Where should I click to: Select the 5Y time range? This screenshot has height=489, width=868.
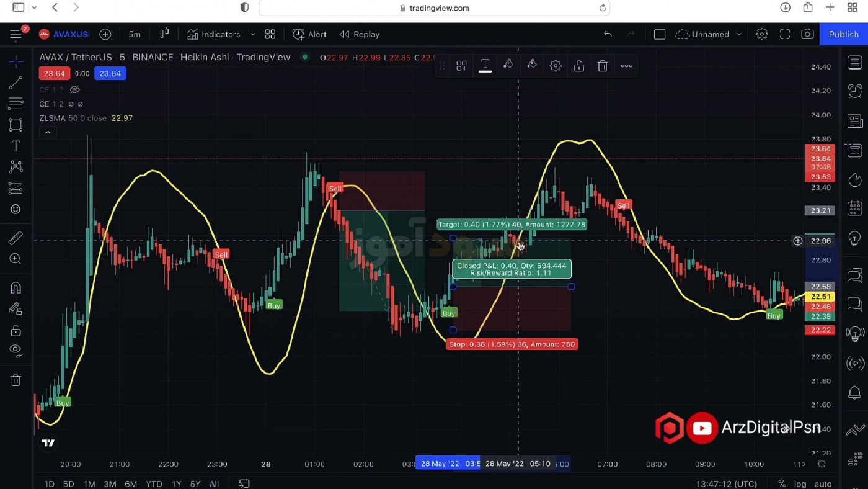click(x=195, y=483)
